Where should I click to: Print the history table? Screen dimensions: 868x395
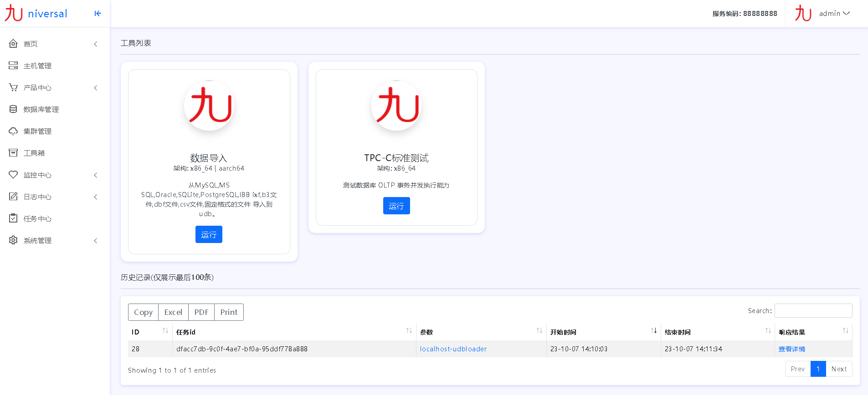229,312
